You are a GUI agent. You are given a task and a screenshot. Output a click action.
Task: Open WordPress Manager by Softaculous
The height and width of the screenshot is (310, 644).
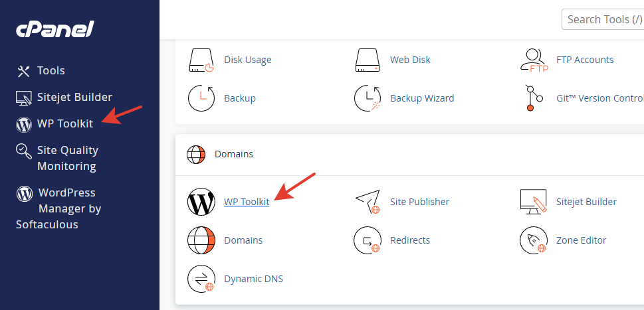(x=58, y=208)
